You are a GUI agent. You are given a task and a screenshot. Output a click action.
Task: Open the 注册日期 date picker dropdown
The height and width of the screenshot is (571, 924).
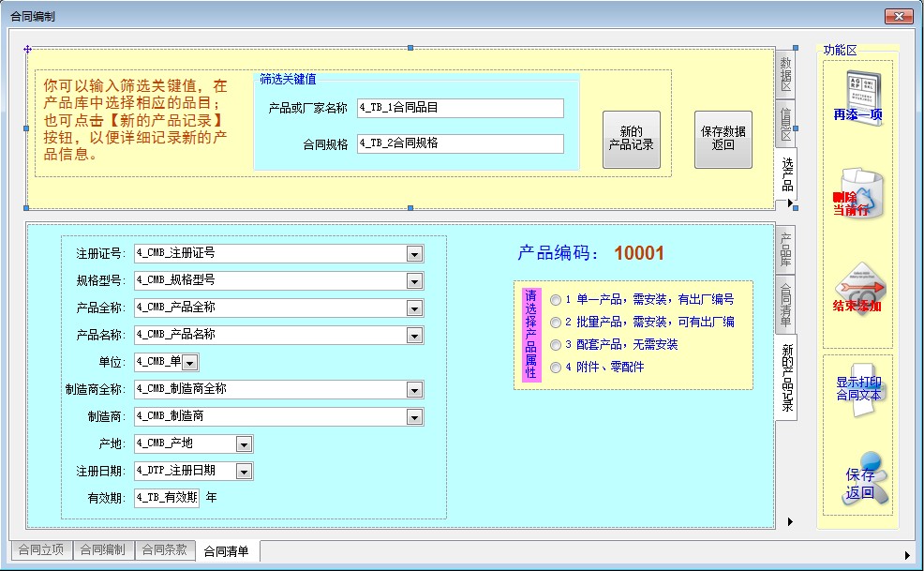pyautogui.click(x=243, y=469)
